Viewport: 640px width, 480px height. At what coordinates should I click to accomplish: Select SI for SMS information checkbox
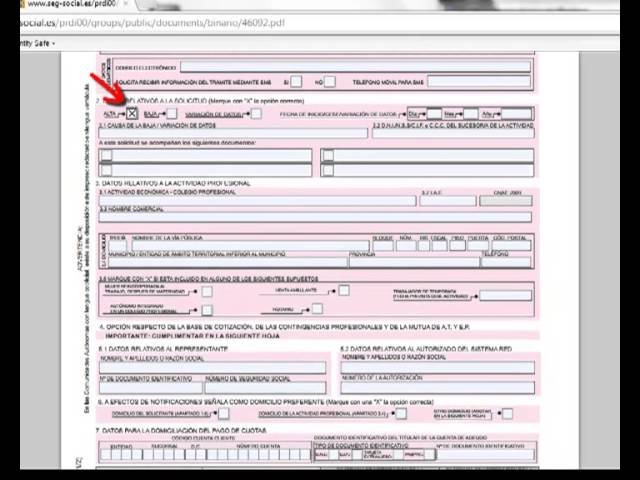pos(298,82)
